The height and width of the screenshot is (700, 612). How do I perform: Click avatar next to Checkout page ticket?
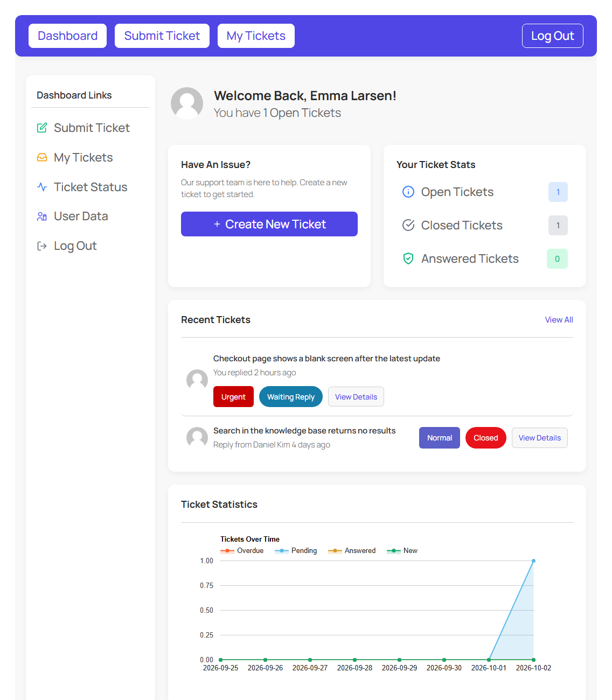[197, 380]
